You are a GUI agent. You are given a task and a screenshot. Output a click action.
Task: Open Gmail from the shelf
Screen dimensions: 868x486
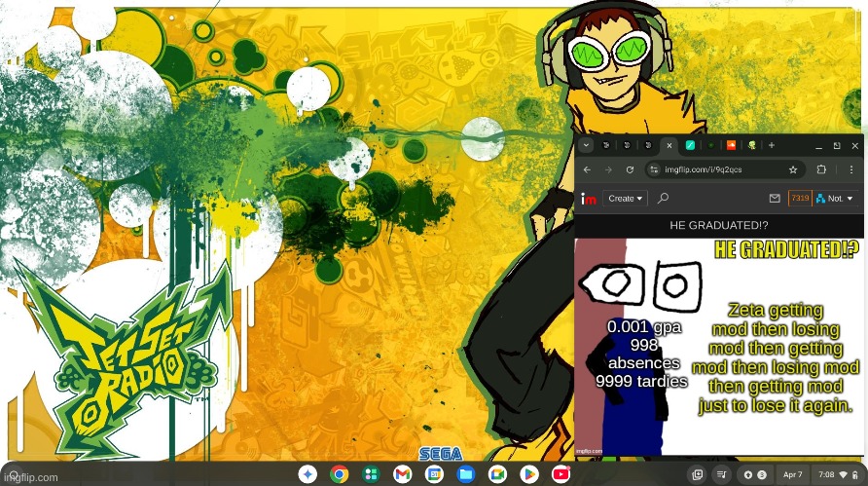click(x=403, y=474)
